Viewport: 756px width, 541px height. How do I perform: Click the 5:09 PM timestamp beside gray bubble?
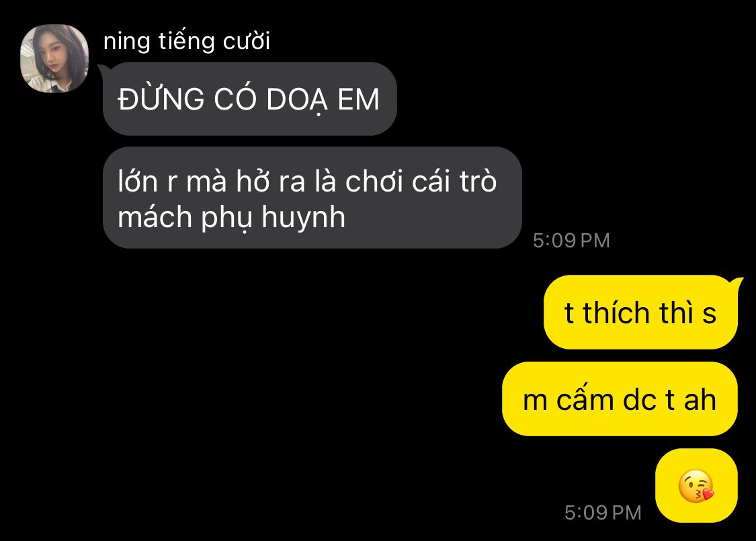pyautogui.click(x=571, y=240)
